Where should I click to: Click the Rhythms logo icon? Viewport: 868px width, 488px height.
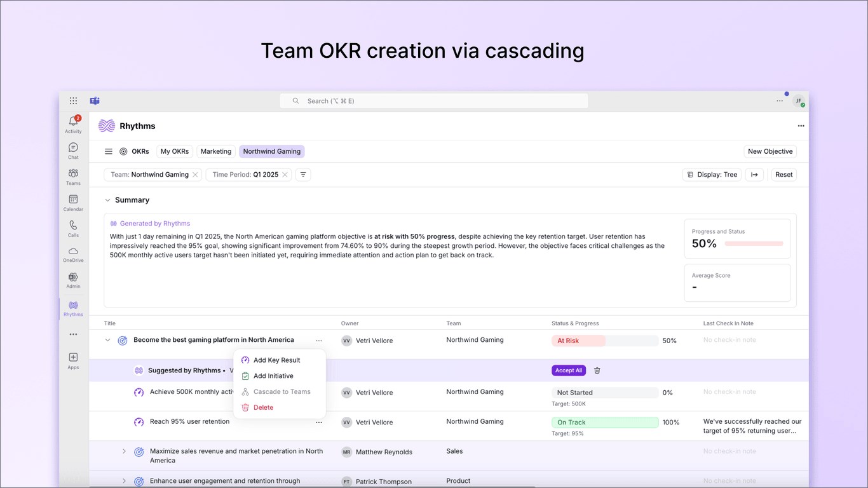tap(107, 126)
